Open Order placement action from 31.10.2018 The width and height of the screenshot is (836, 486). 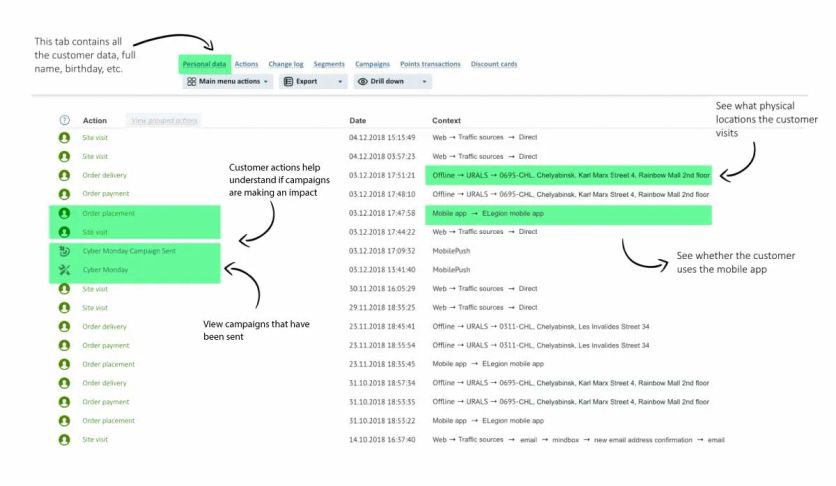108,421
